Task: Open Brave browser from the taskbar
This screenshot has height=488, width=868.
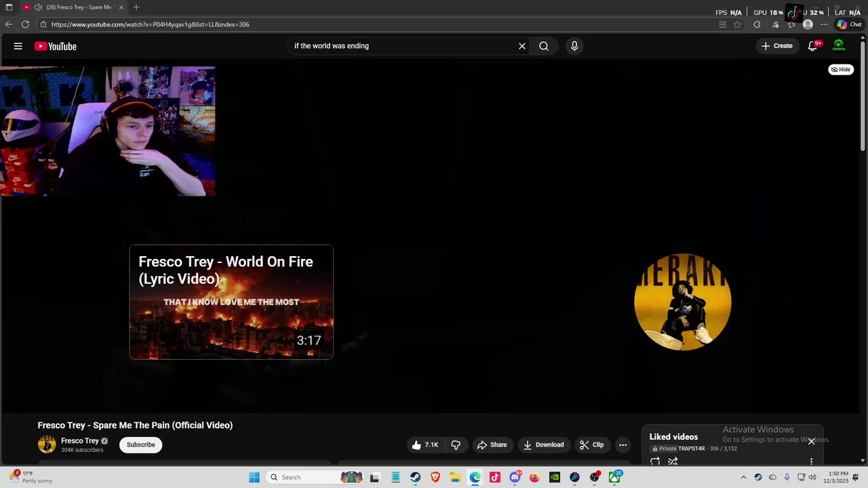Action: [x=435, y=477]
